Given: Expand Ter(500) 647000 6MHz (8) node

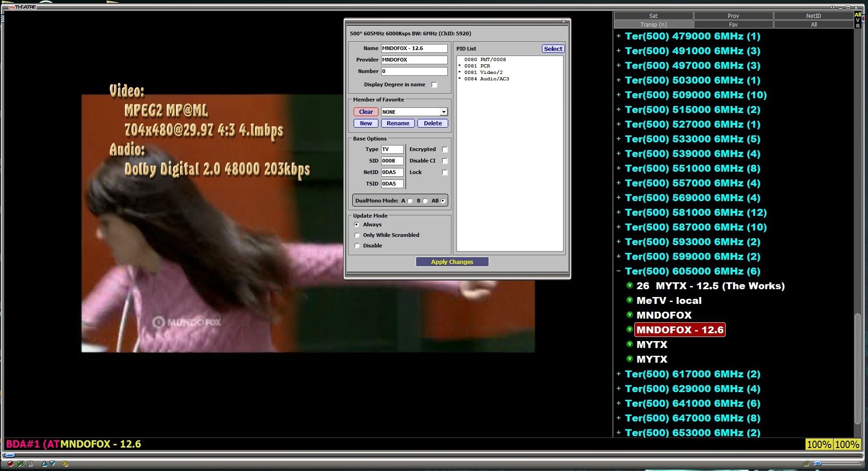Looking at the screenshot, I should 619,418.
